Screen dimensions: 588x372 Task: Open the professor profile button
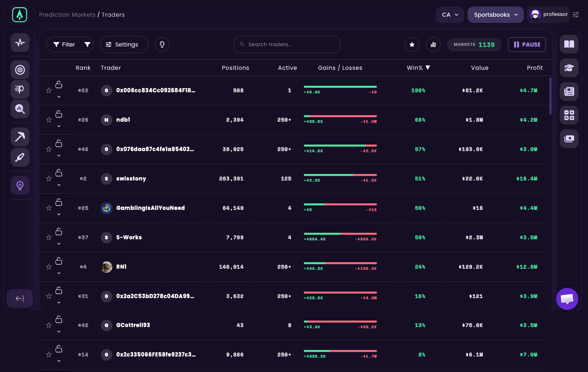[548, 15]
